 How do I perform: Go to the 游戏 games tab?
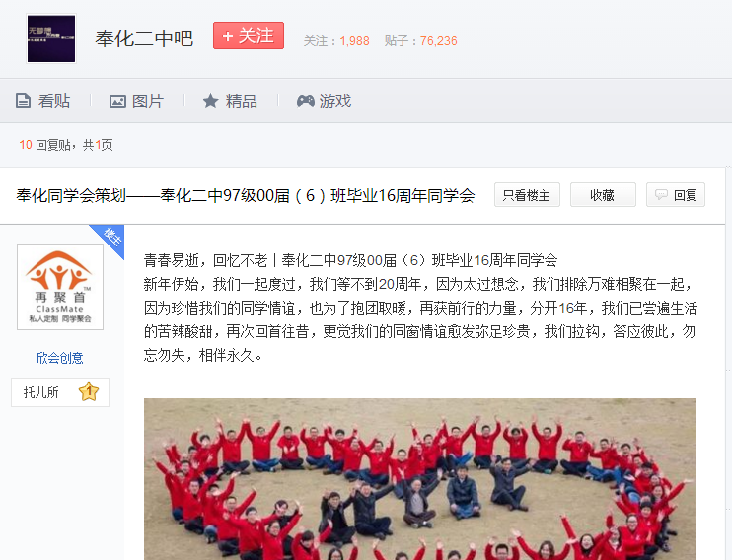324,101
